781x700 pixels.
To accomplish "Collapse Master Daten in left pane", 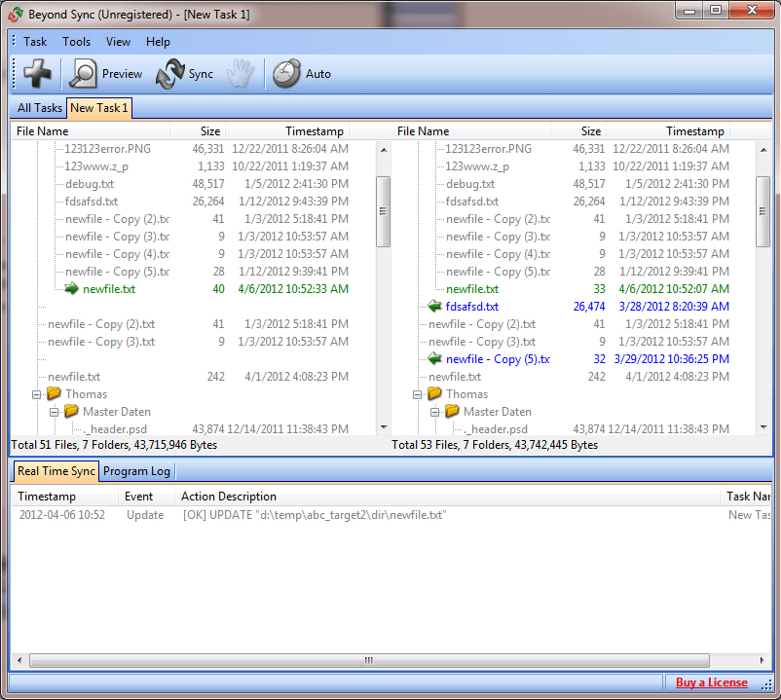I will pos(54,412).
